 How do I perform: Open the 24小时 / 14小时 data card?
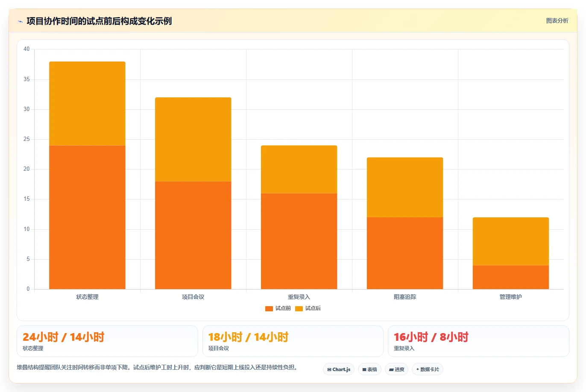pyautogui.click(x=107, y=341)
